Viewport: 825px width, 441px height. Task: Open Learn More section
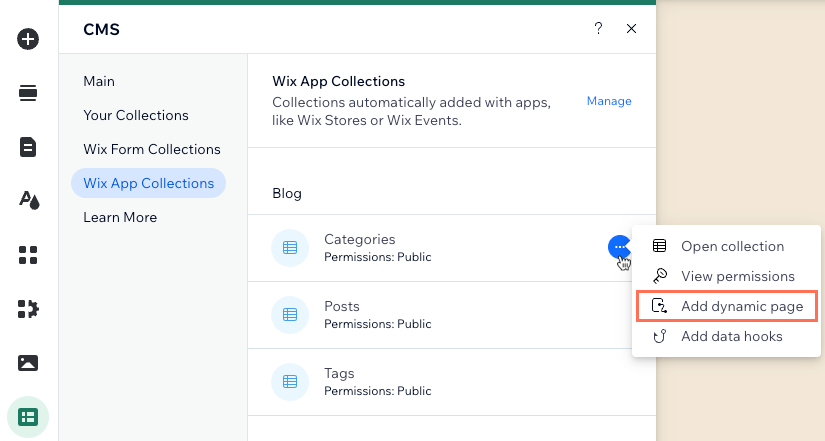(x=120, y=217)
